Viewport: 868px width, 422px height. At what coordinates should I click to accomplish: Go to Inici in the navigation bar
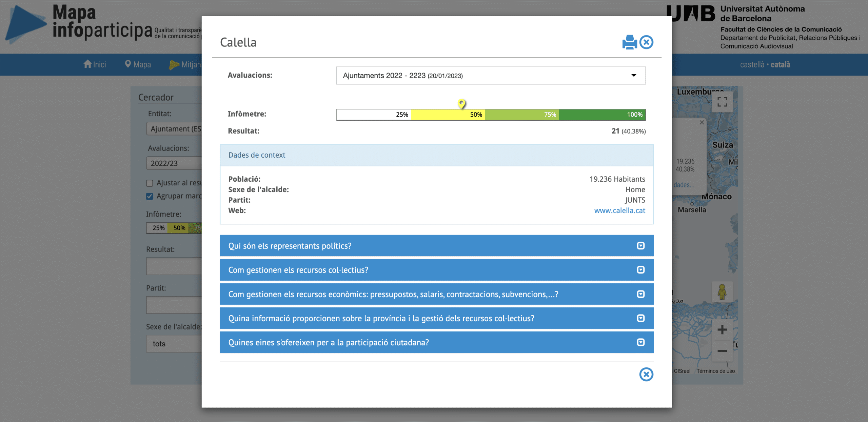(x=95, y=64)
